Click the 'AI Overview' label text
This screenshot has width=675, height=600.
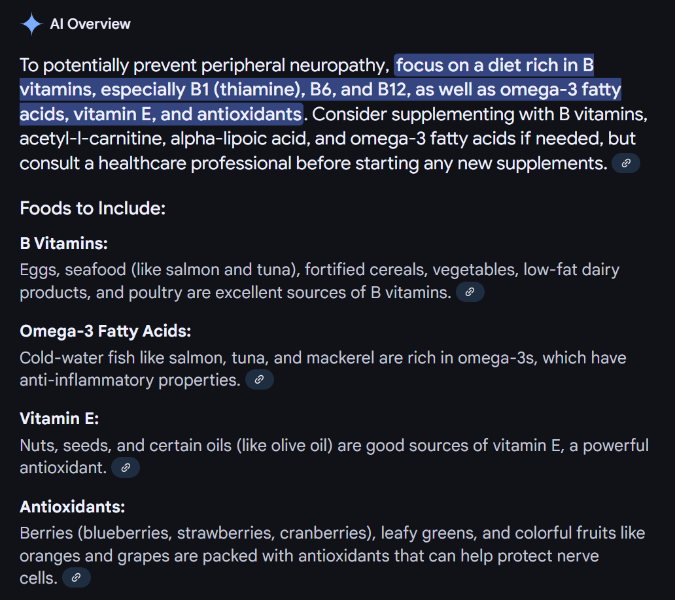coord(90,24)
